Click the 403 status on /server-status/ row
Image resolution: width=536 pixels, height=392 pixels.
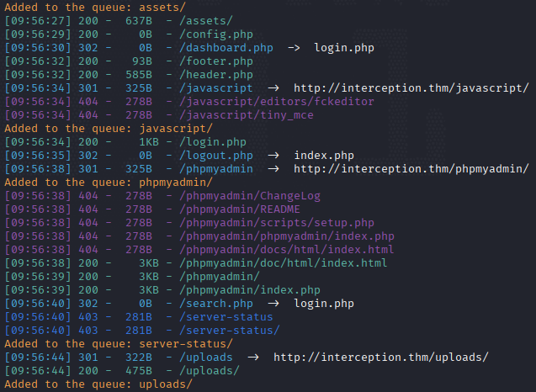88,331
